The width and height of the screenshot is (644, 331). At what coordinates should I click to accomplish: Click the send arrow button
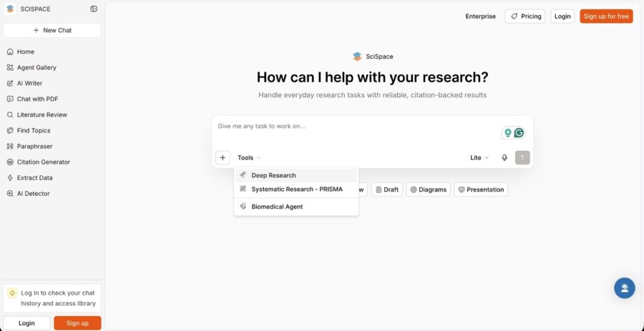pos(523,158)
